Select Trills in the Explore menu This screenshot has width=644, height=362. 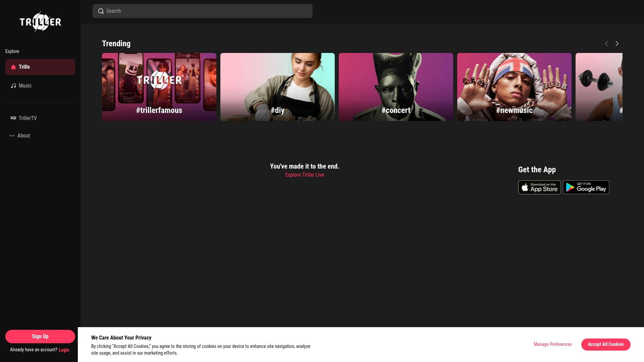coord(24,67)
